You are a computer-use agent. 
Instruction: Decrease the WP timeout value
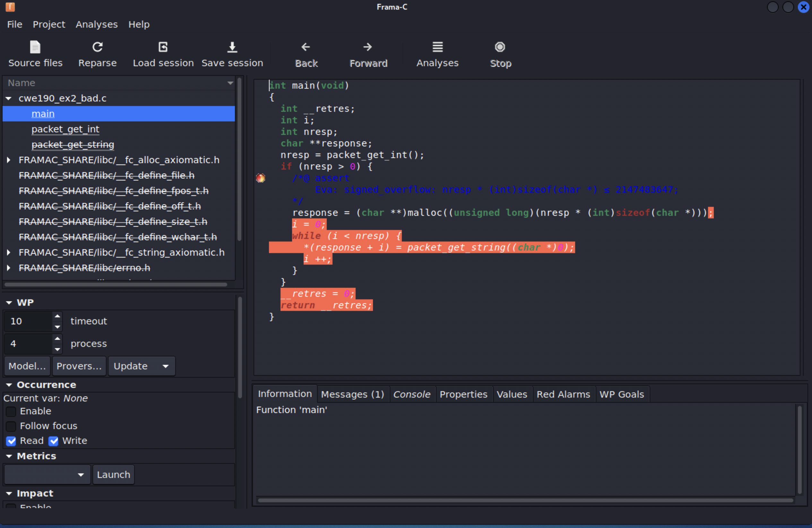pyautogui.click(x=57, y=327)
